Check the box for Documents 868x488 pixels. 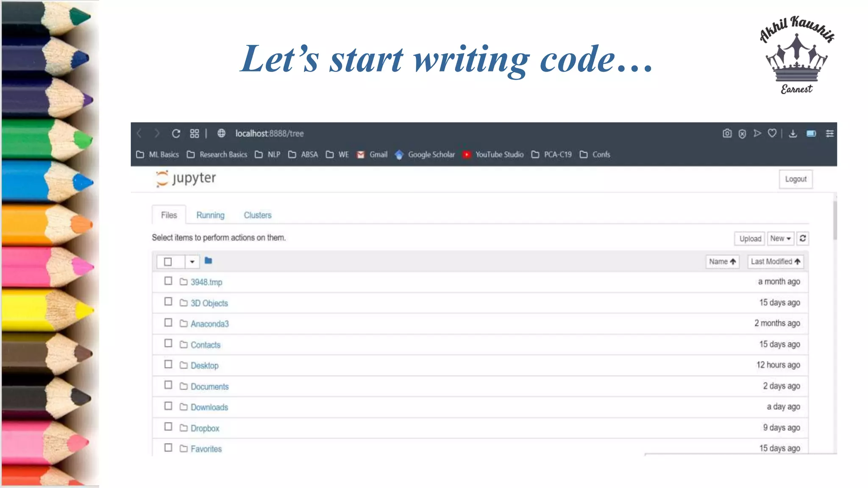[168, 385]
